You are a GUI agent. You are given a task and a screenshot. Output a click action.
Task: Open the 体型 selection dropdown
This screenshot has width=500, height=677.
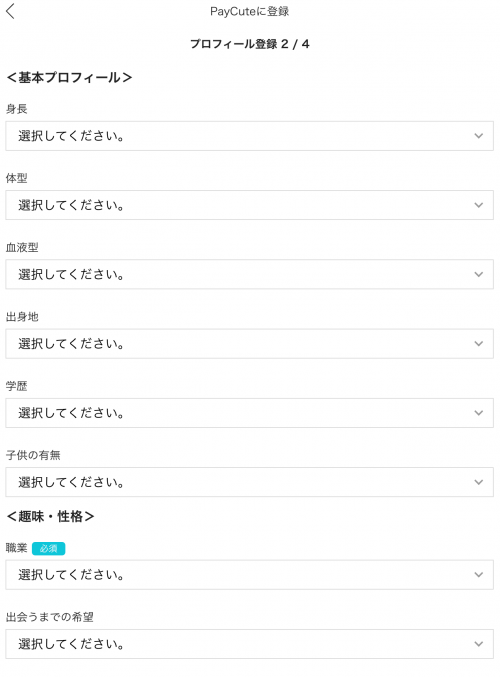pos(250,205)
